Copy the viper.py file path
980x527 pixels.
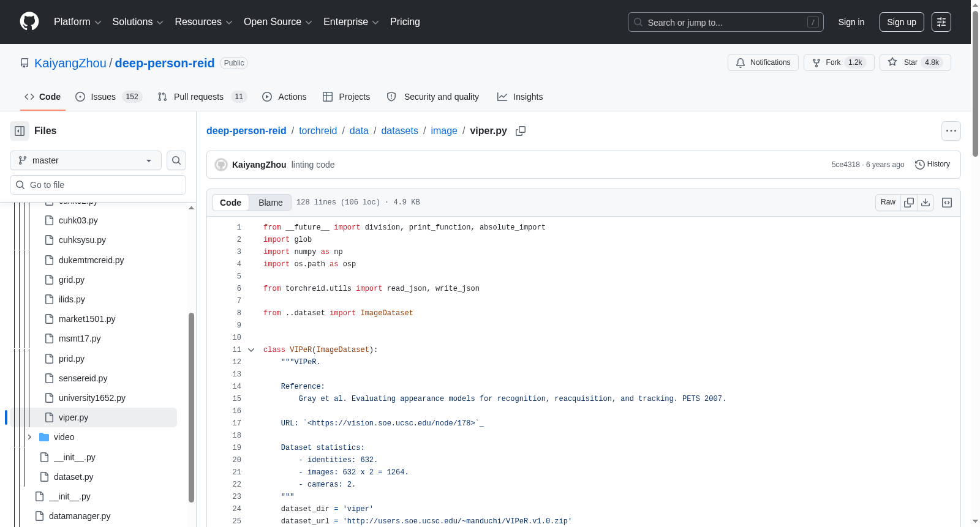click(521, 131)
